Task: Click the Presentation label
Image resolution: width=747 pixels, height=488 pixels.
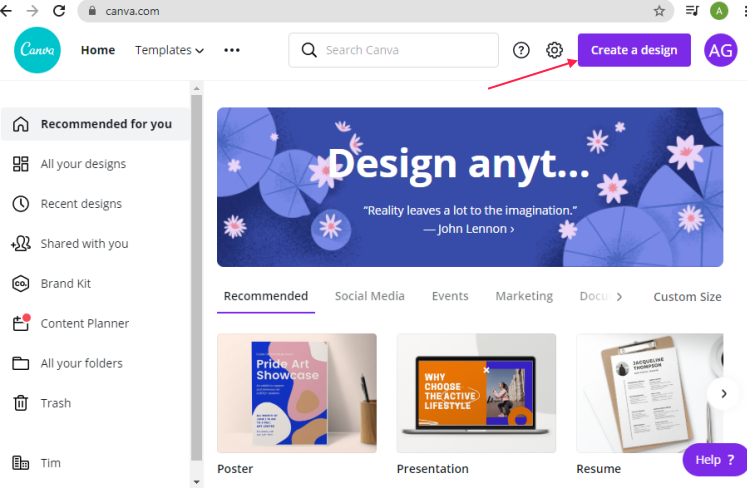Action: (x=433, y=469)
